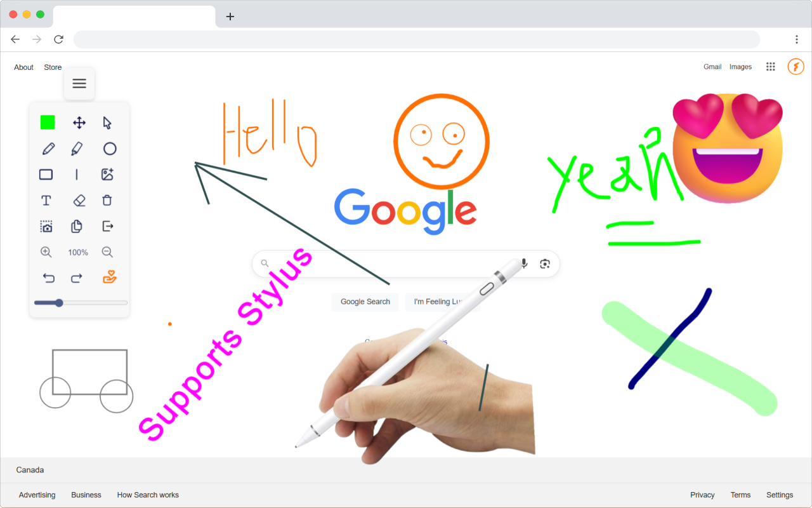Click the Google Search button
The height and width of the screenshot is (508, 812).
point(365,302)
